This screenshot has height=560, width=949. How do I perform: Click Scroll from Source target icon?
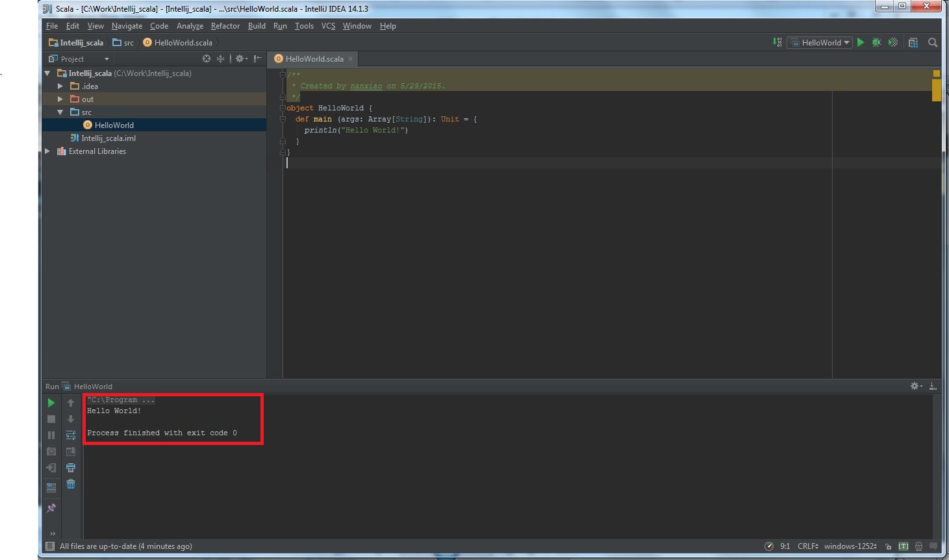pyautogui.click(x=207, y=58)
